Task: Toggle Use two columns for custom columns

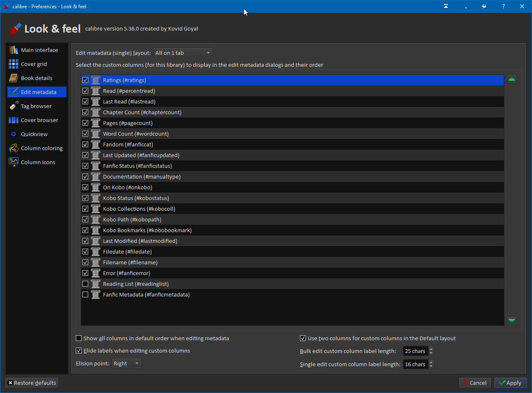Action: [303, 338]
